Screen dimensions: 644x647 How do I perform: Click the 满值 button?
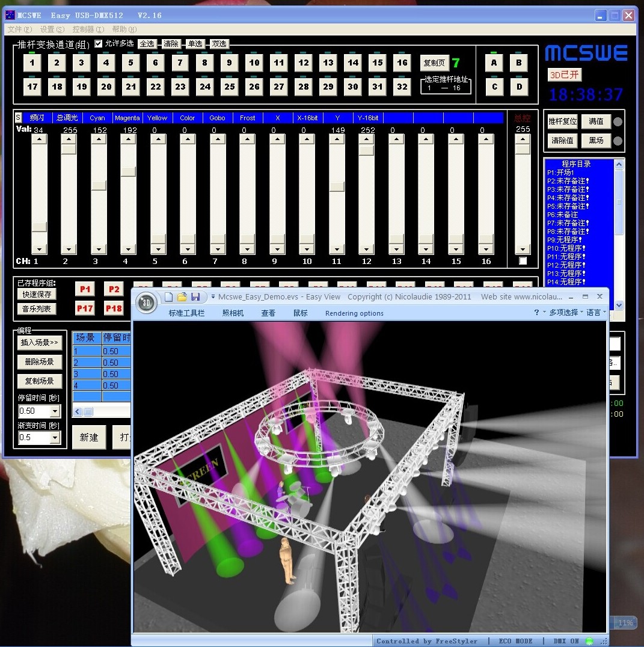[596, 121]
